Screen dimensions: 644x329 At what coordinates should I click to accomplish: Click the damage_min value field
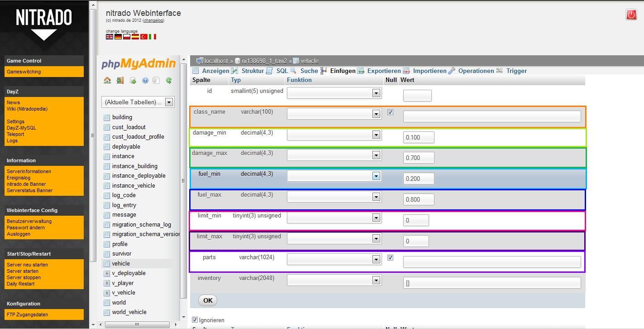coord(419,137)
